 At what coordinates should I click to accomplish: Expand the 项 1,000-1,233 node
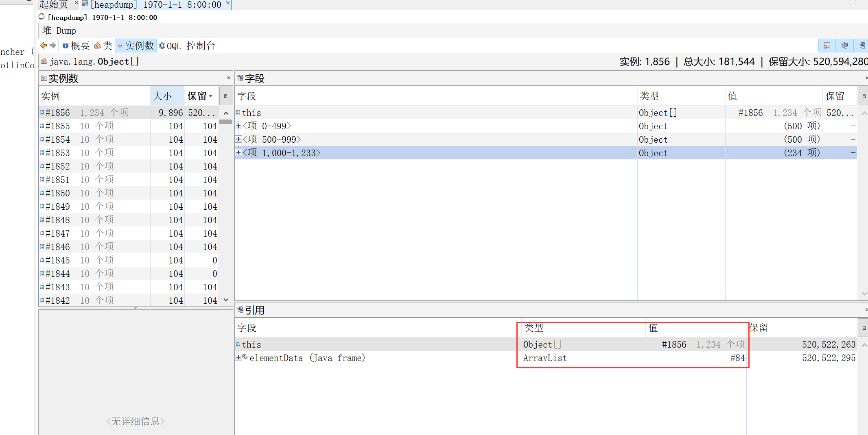[x=239, y=153]
